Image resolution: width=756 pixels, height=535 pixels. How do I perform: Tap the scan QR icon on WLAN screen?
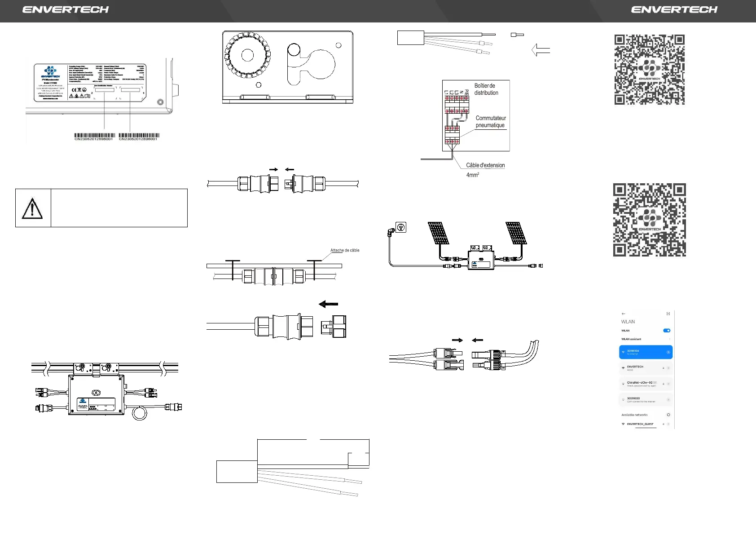[x=668, y=314]
